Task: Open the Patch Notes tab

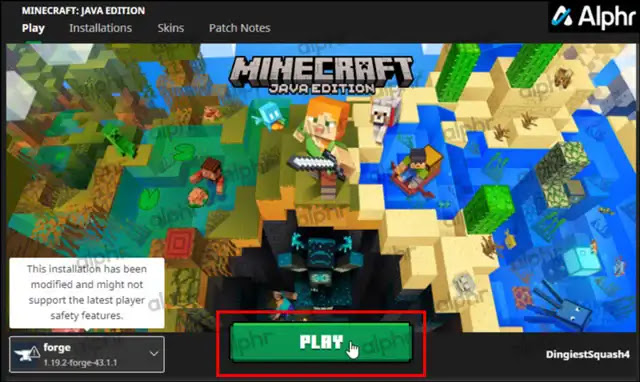Action: click(240, 28)
